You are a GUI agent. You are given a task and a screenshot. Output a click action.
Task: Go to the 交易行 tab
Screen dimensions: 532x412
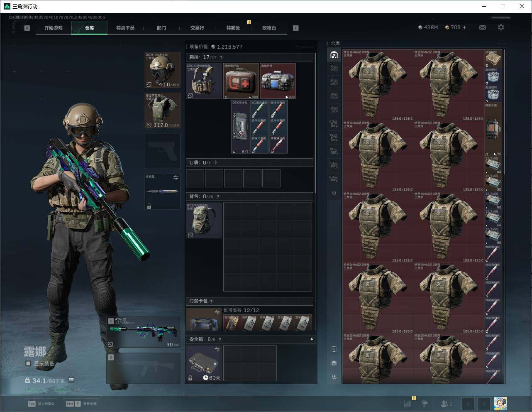tap(197, 28)
